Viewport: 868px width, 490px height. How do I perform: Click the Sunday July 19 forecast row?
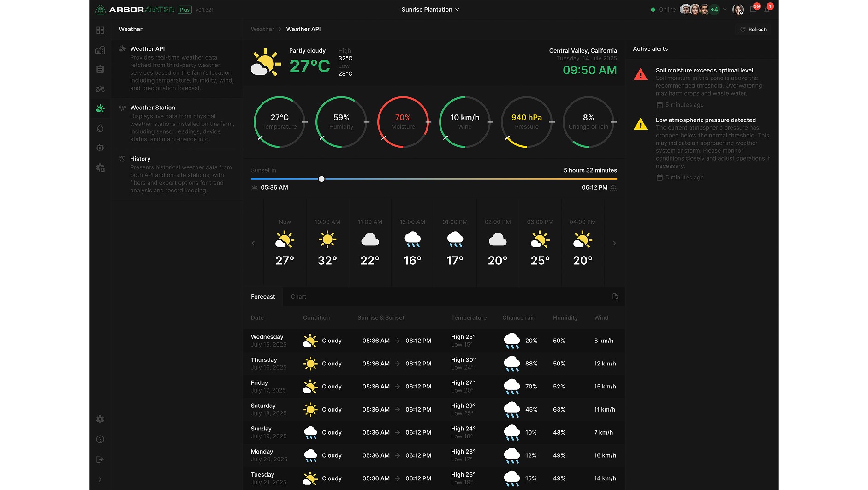(434, 432)
